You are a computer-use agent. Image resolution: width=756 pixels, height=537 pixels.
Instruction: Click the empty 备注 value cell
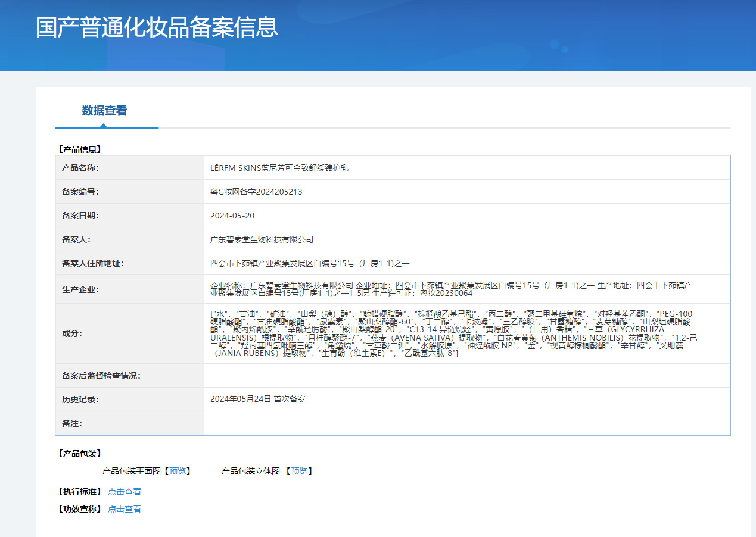click(466, 423)
